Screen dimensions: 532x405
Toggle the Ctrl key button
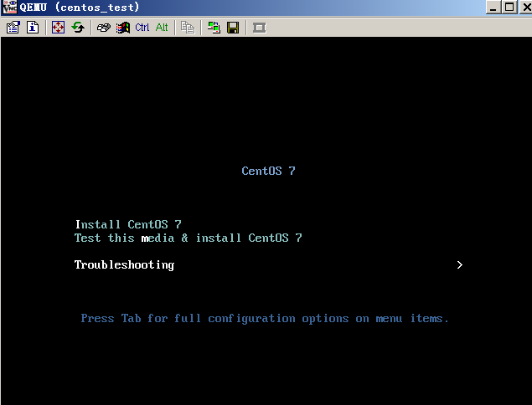(142, 28)
